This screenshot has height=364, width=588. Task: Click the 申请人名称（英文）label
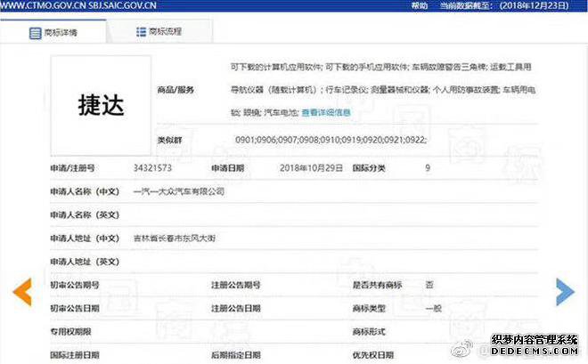(85, 215)
